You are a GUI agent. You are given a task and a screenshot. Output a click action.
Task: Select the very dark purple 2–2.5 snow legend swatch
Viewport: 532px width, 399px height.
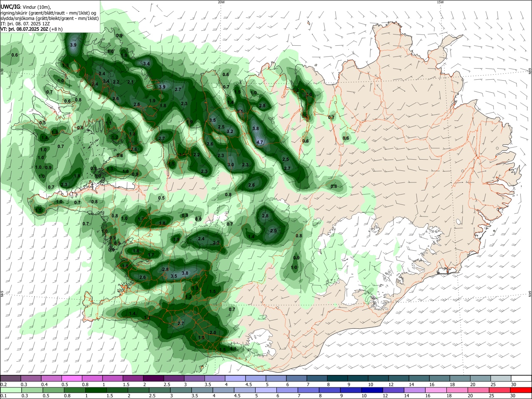pos(153,379)
